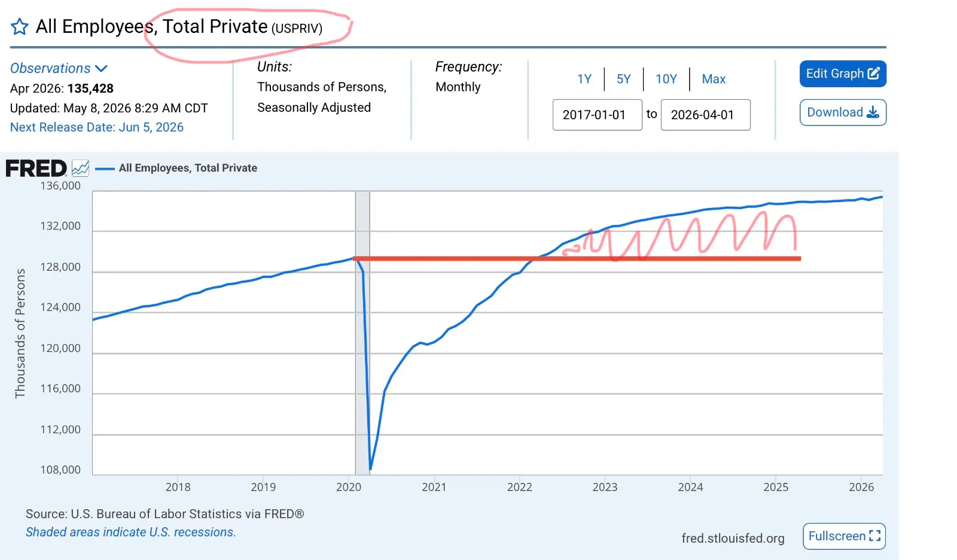Click the download arrow icon
957x560 pixels.
tap(873, 112)
